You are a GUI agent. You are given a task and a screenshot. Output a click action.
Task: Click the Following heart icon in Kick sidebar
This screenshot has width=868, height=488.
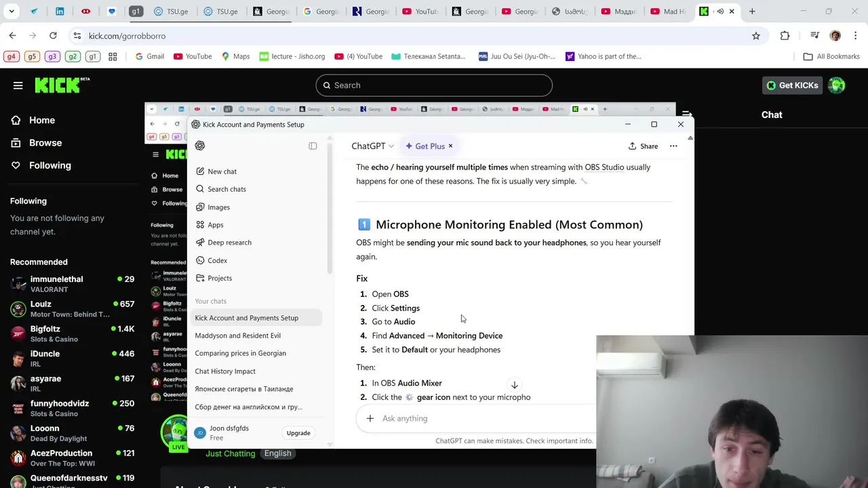coord(16,165)
